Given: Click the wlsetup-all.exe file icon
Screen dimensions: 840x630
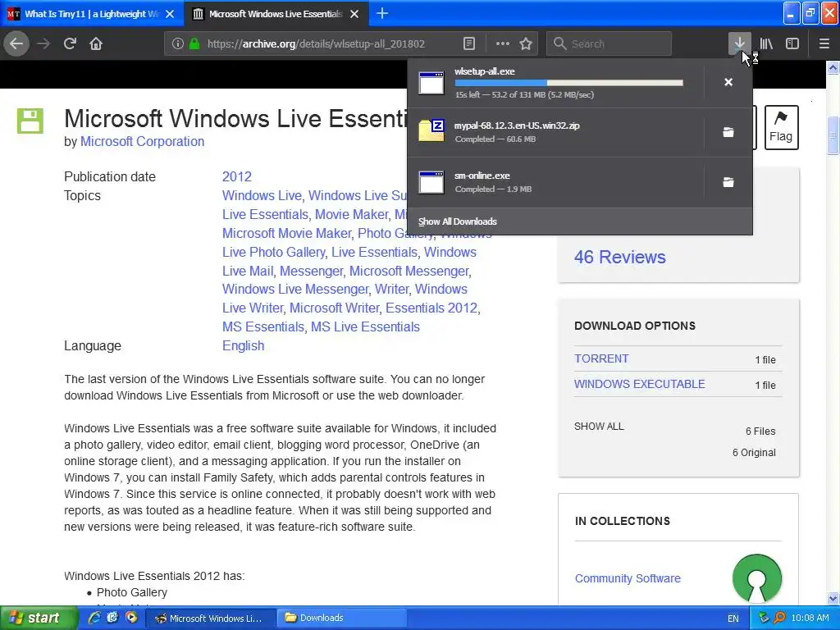Looking at the screenshot, I should tap(431, 83).
